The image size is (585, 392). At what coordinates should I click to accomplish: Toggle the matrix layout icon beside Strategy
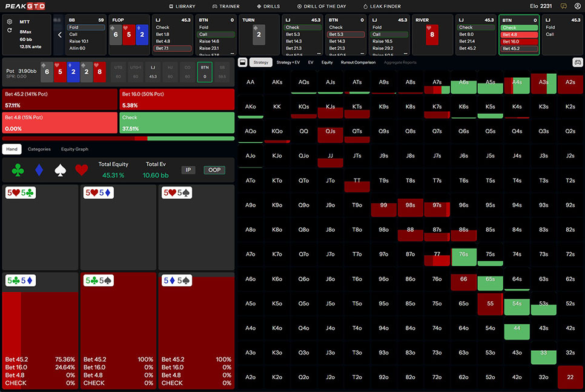pyautogui.click(x=242, y=62)
